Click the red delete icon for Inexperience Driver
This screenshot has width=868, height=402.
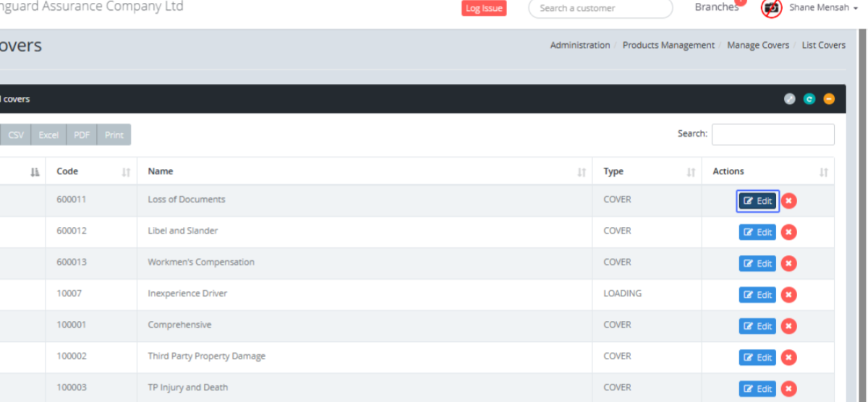pos(789,294)
